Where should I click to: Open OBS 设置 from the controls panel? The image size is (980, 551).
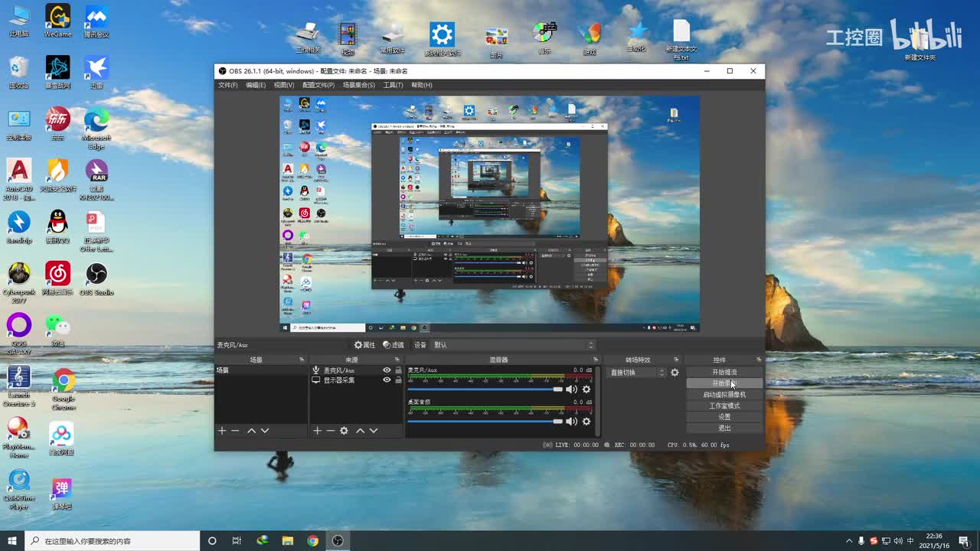pyautogui.click(x=724, y=417)
